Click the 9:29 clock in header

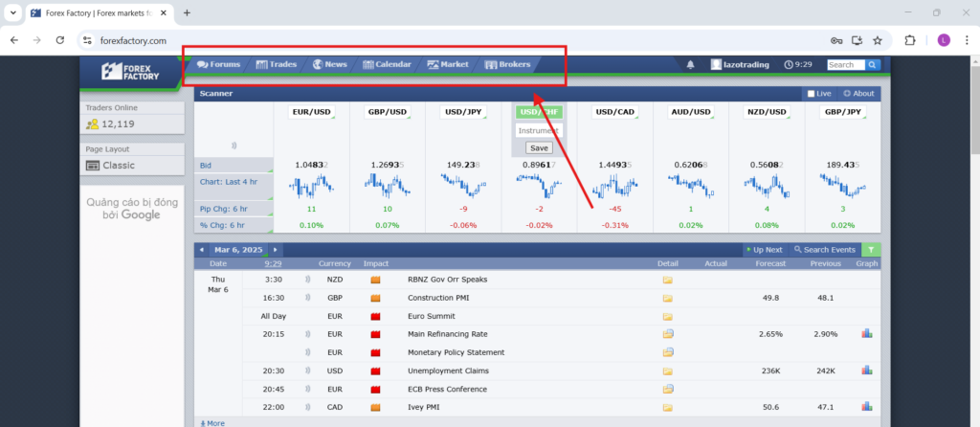pos(798,64)
